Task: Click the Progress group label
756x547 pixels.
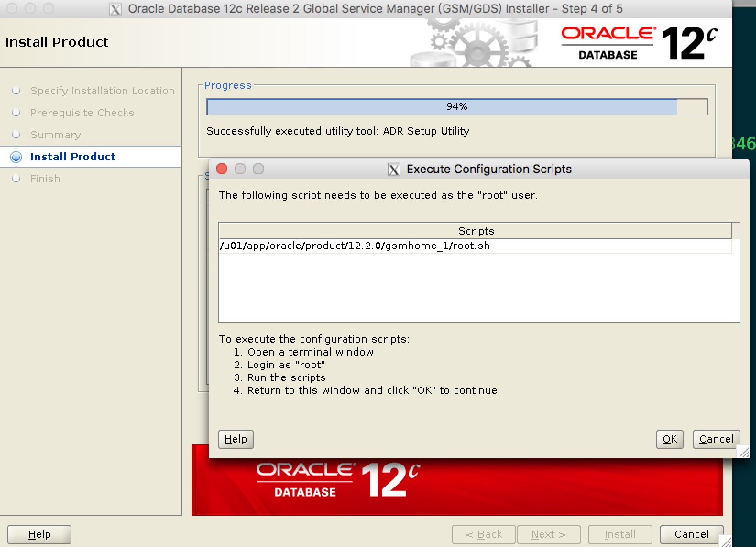Action: [228, 85]
